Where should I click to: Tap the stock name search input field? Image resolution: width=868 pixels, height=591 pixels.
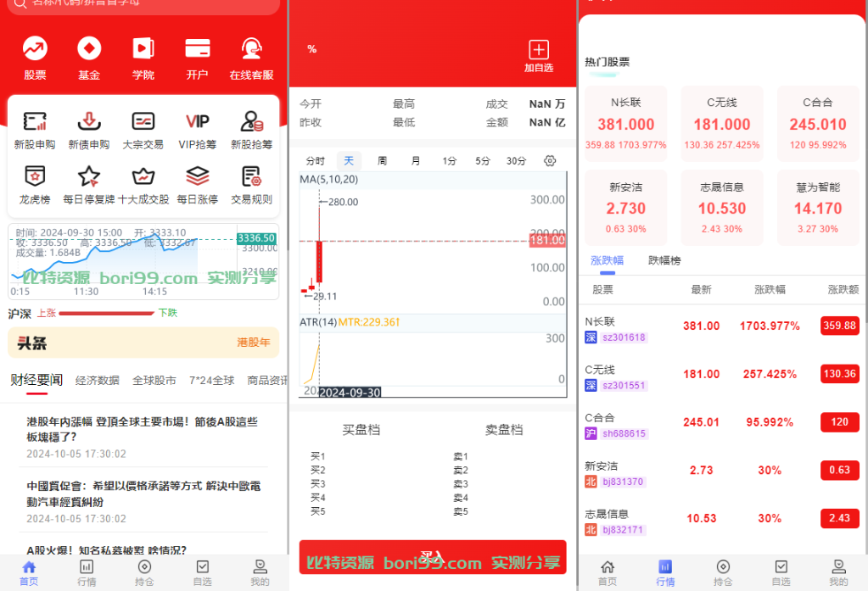[x=143, y=3]
